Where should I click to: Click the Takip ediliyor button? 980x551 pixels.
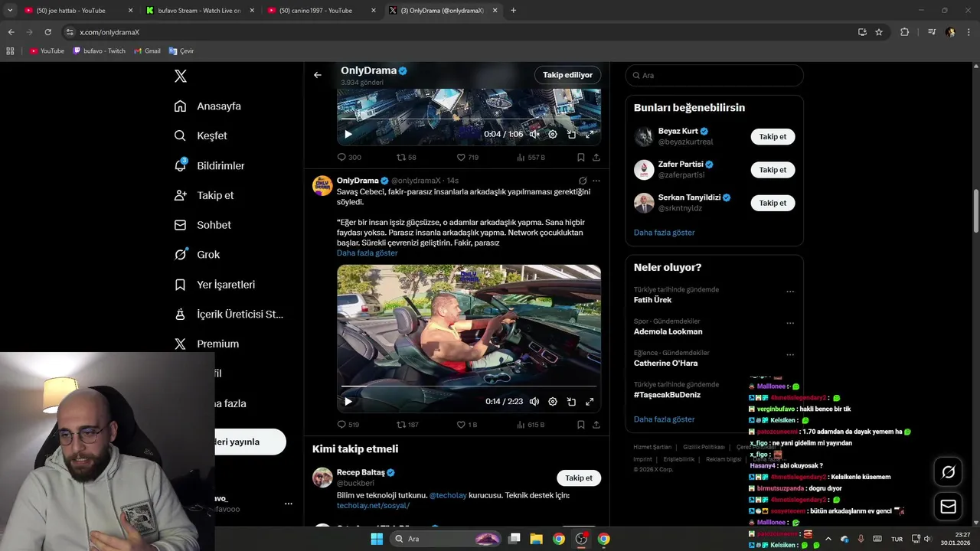pyautogui.click(x=567, y=75)
